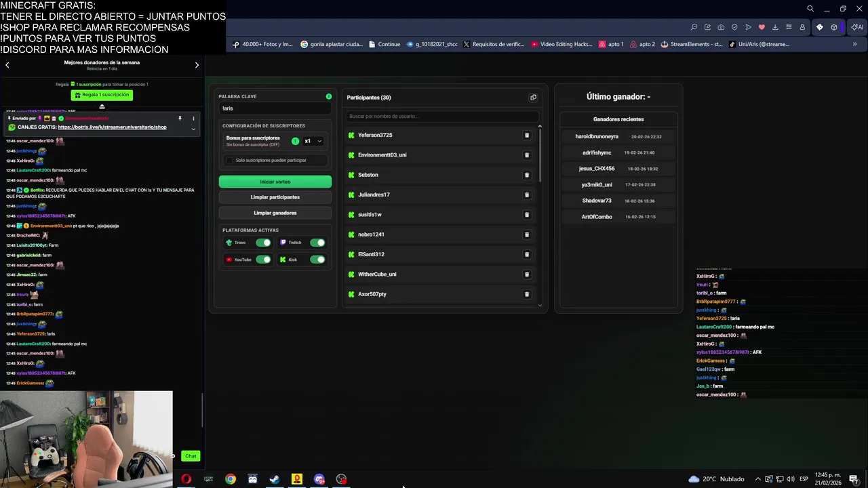Copy the participants list with the copy icon
868x488 pixels.
coord(533,98)
